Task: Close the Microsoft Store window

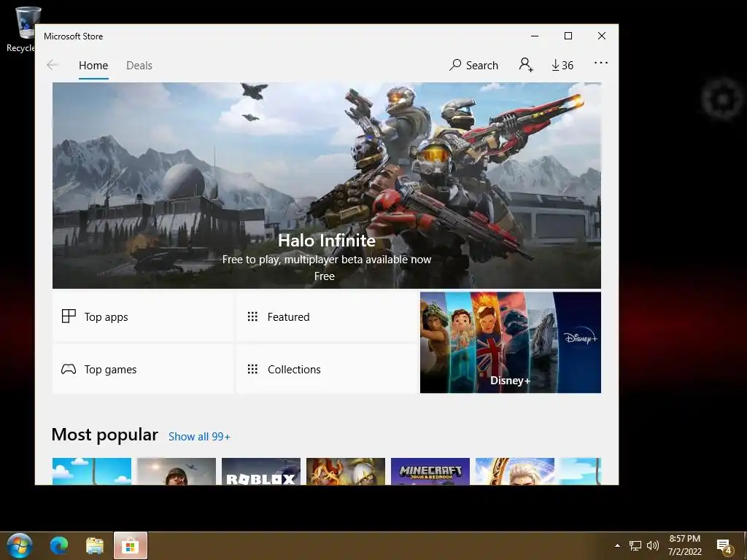Action: pos(602,36)
